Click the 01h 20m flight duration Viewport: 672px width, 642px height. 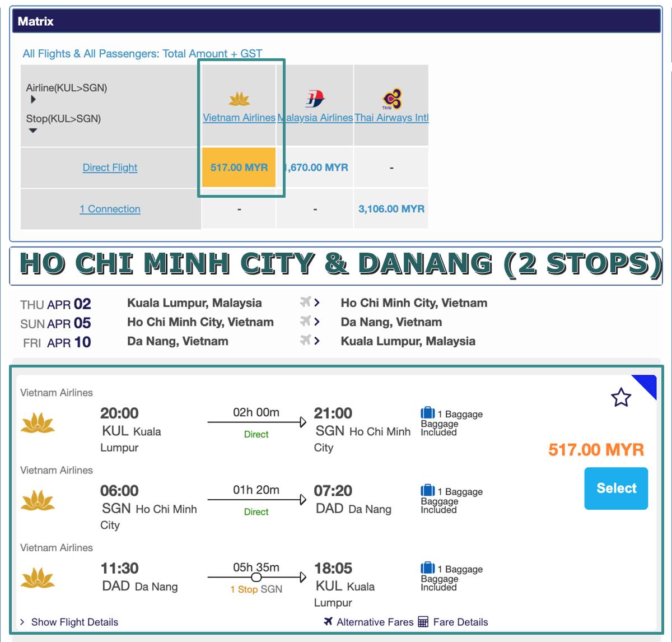point(256,490)
